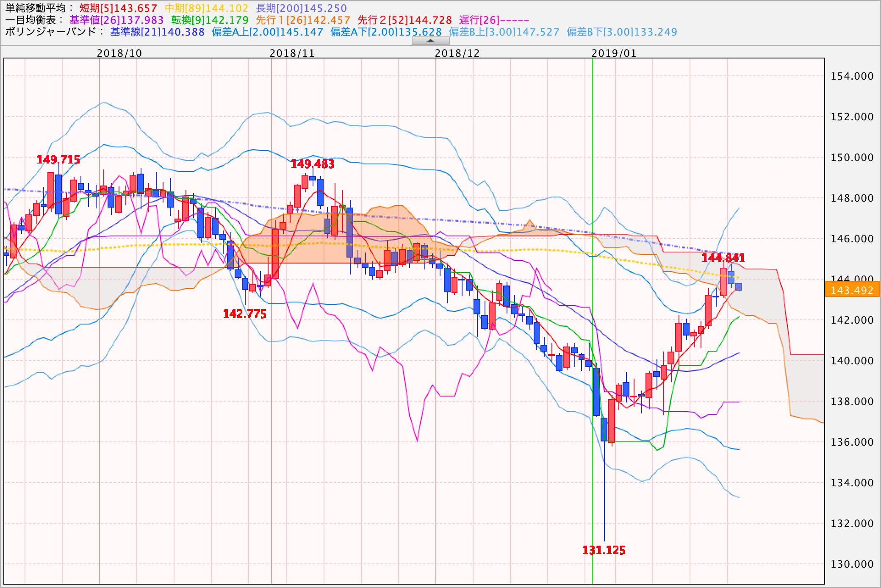Select leading span 先行1[26]142.457

(303, 20)
